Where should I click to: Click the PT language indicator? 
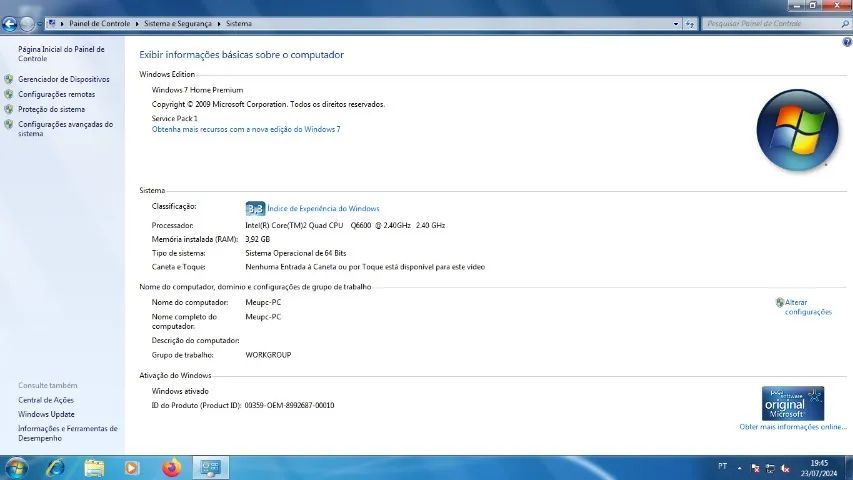click(x=722, y=466)
